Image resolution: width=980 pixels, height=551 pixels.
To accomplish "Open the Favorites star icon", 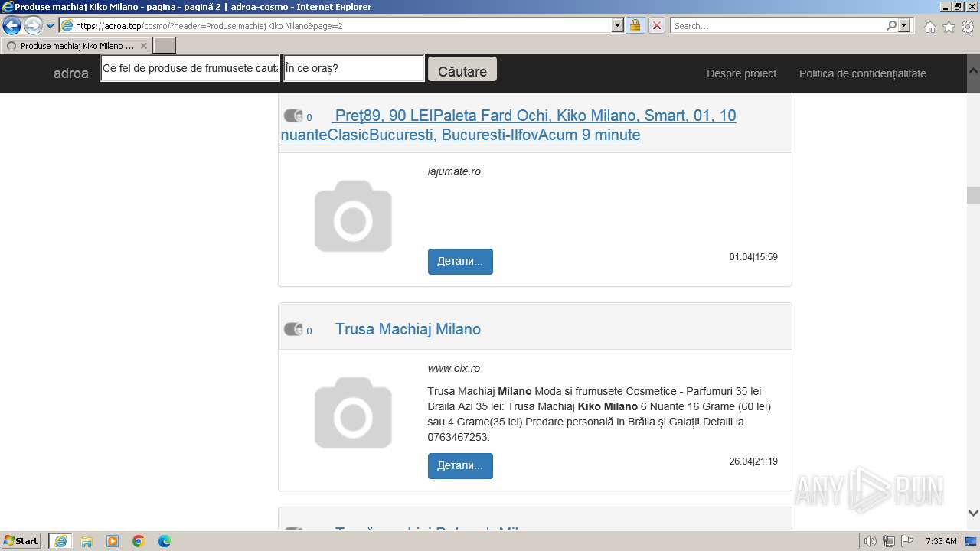I will tap(949, 27).
